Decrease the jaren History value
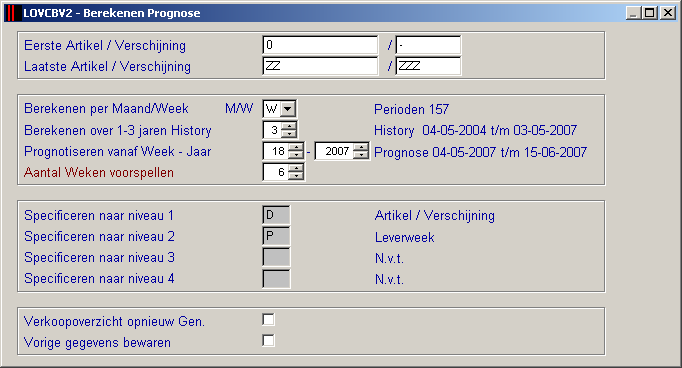Viewport: 682px width, 368px height. click(x=289, y=133)
